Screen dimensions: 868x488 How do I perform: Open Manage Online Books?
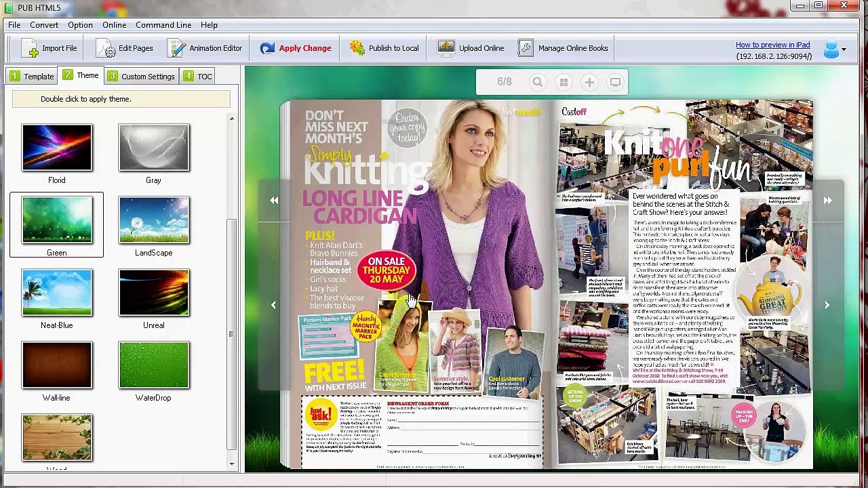(564, 48)
